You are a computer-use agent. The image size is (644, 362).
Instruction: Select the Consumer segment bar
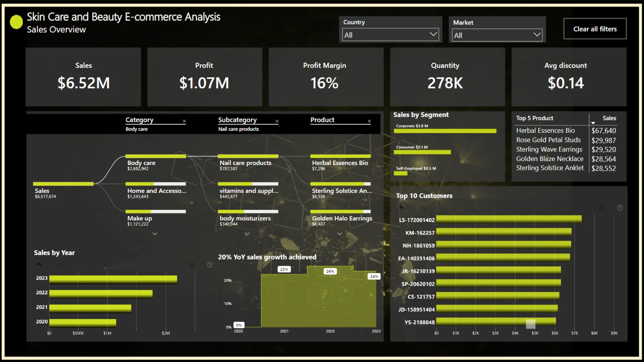[422, 152]
